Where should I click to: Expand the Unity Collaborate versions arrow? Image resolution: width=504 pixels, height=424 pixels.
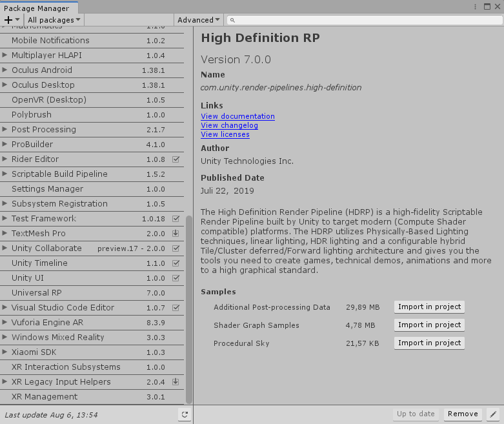[5, 248]
